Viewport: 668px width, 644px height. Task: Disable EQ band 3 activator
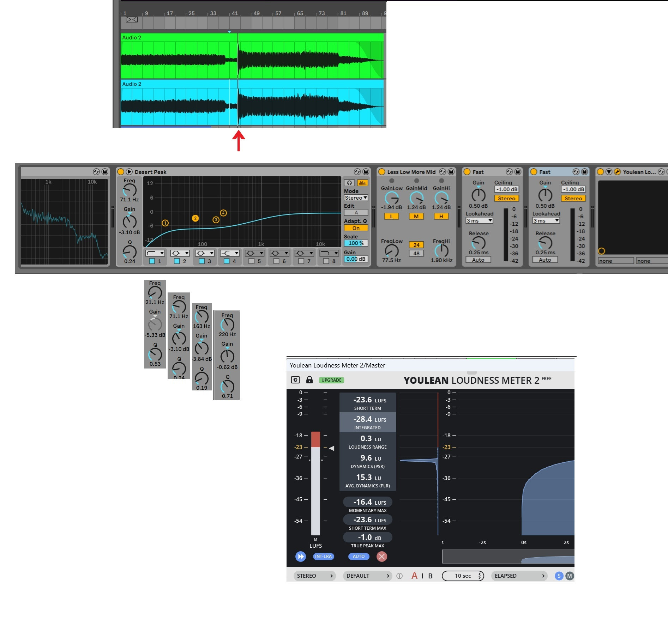pyautogui.click(x=202, y=261)
